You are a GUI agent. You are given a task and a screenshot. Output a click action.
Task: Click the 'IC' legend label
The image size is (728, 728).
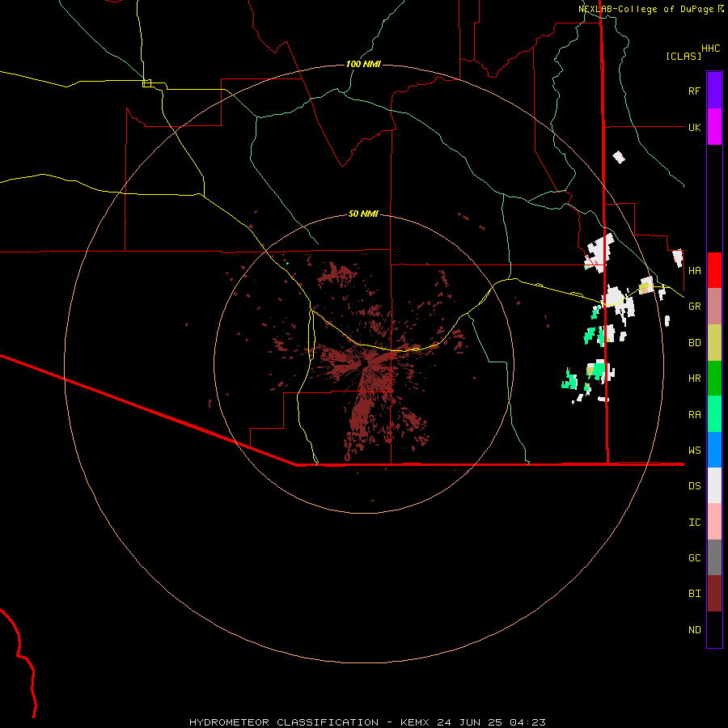[694, 523]
